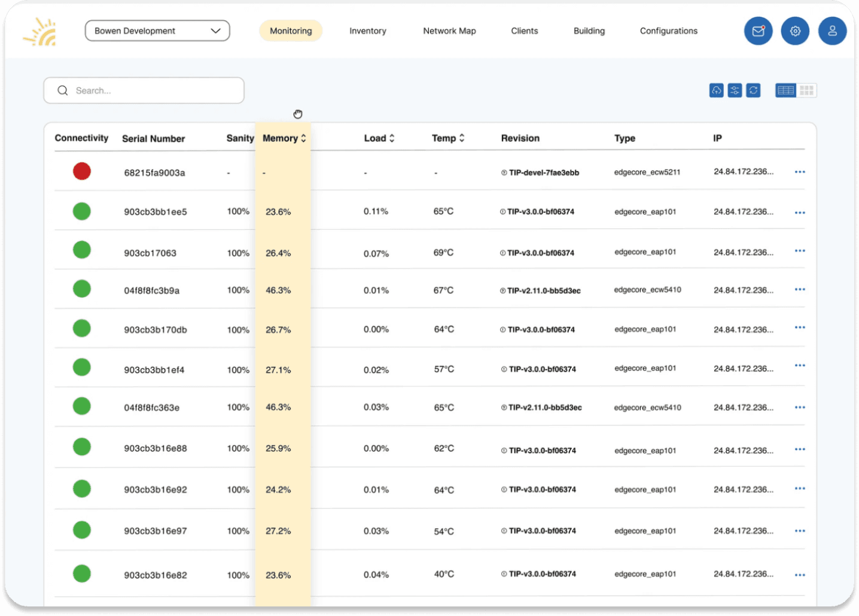Open revision TIP-v2.11.0-bb5d3ec of 04f8f8fc363e
This screenshot has width=859, height=616.
[545, 408]
